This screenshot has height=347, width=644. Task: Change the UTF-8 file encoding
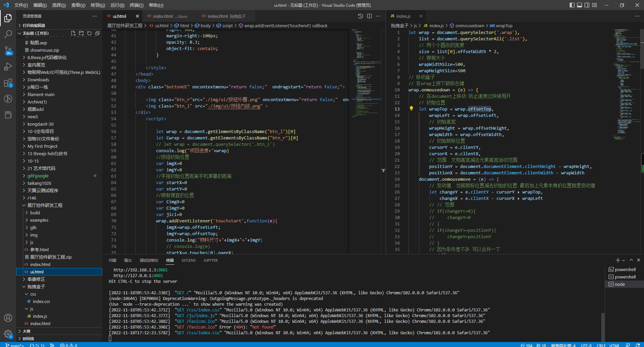[x=586, y=345]
